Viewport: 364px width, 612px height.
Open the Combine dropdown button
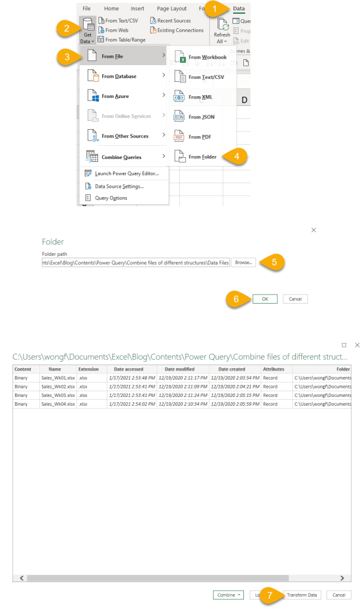(x=228, y=595)
